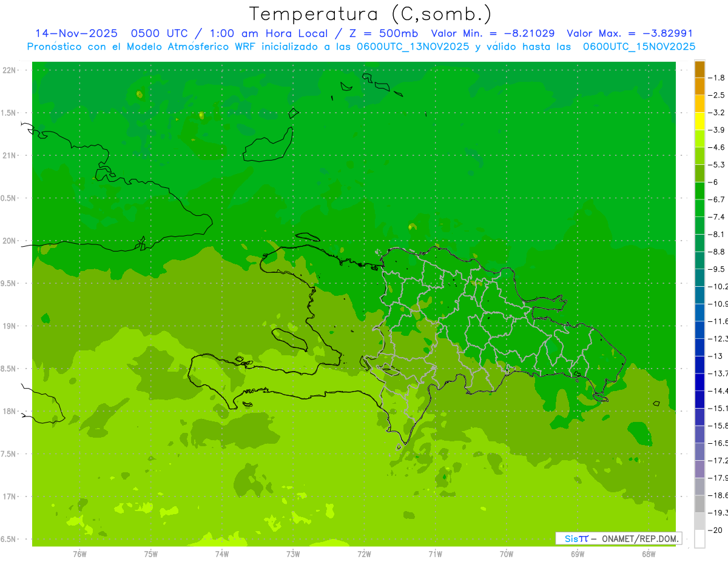Click the '7.5N' latitude label
This screenshot has width=728, height=562.
(8, 454)
